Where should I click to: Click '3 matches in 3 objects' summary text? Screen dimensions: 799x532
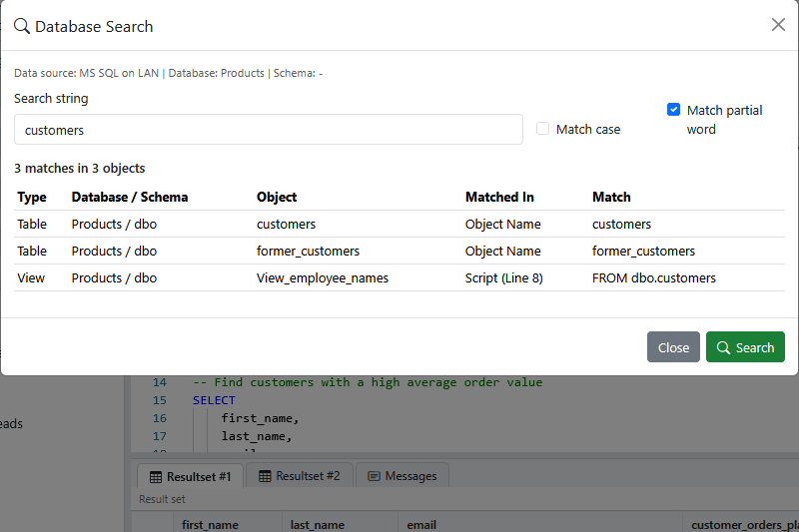[x=80, y=168]
